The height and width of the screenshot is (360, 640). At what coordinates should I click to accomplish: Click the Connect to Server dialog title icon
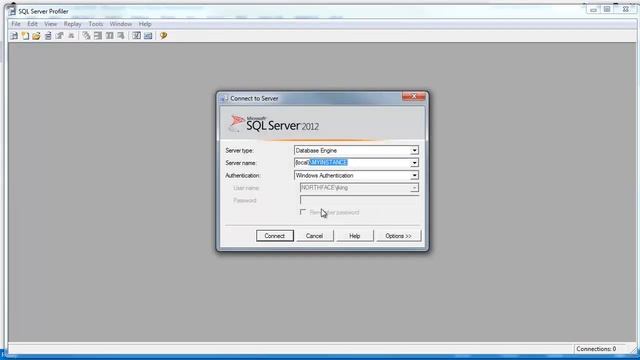(x=224, y=98)
